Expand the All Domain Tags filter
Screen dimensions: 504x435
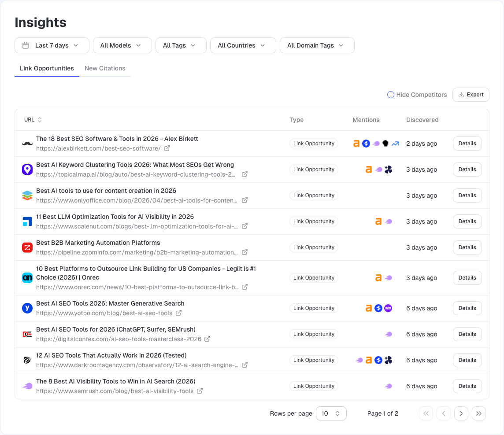tap(317, 45)
